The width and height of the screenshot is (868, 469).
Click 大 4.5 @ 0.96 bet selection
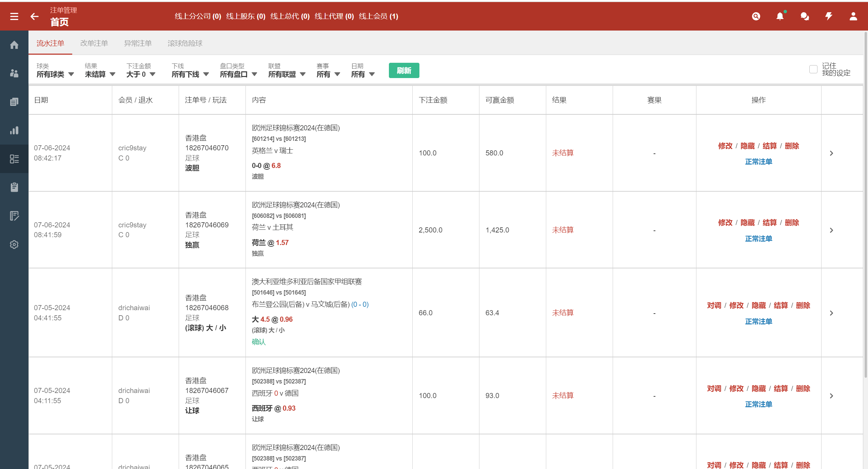click(x=272, y=319)
